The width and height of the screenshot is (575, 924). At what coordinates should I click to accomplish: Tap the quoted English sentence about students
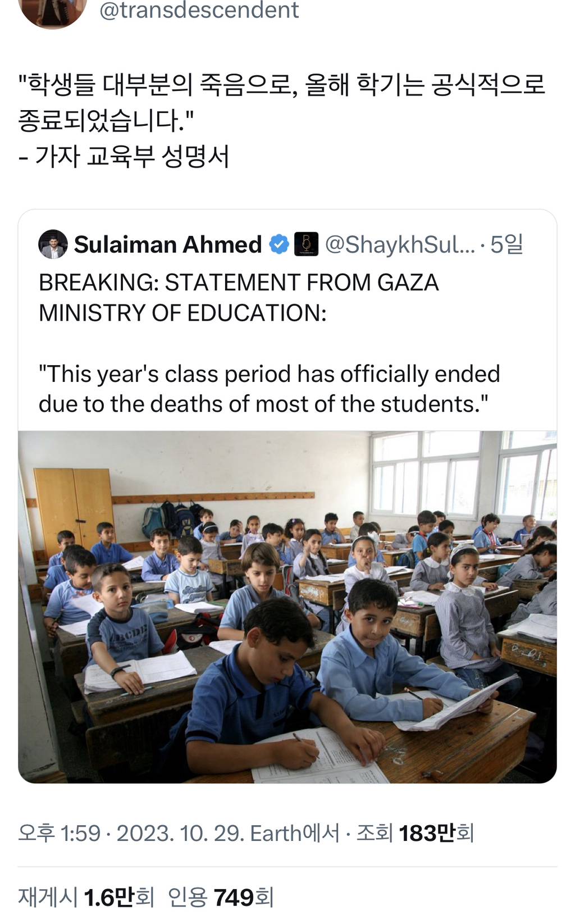tap(269, 389)
